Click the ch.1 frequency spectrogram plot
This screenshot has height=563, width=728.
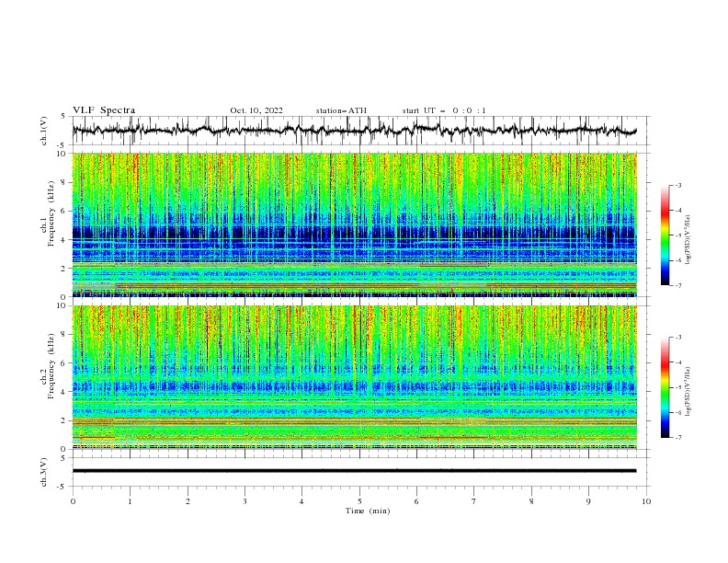coord(355,224)
